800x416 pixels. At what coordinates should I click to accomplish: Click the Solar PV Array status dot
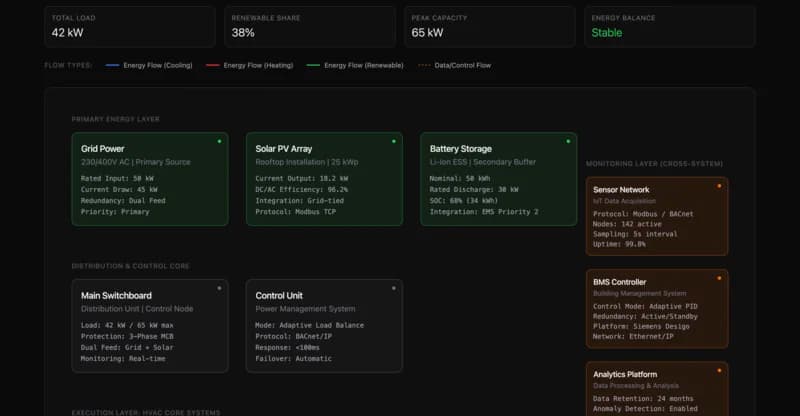(394, 141)
